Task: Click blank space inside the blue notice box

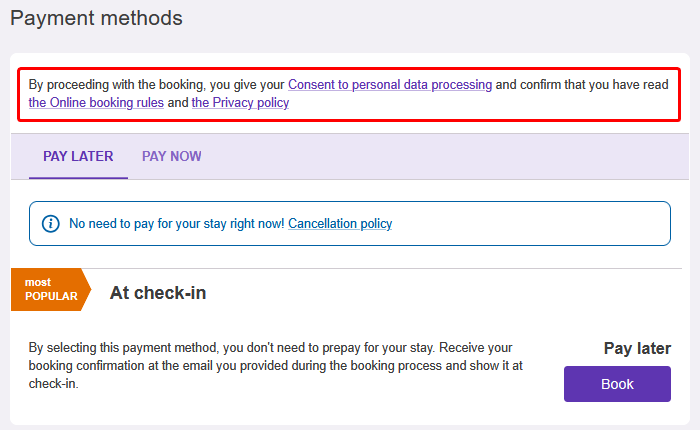Action: [x=531, y=223]
